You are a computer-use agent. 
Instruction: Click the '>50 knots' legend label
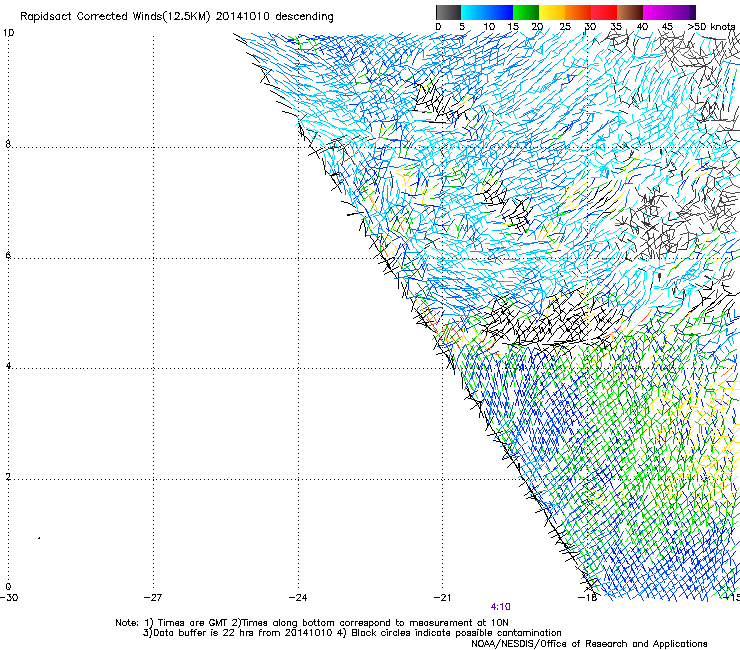(x=711, y=27)
